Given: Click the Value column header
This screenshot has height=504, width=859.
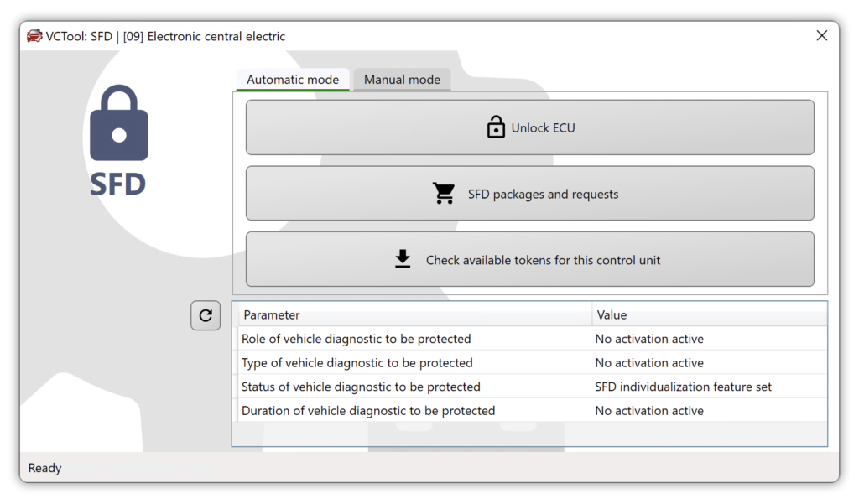Looking at the screenshot, I should 709,315.
